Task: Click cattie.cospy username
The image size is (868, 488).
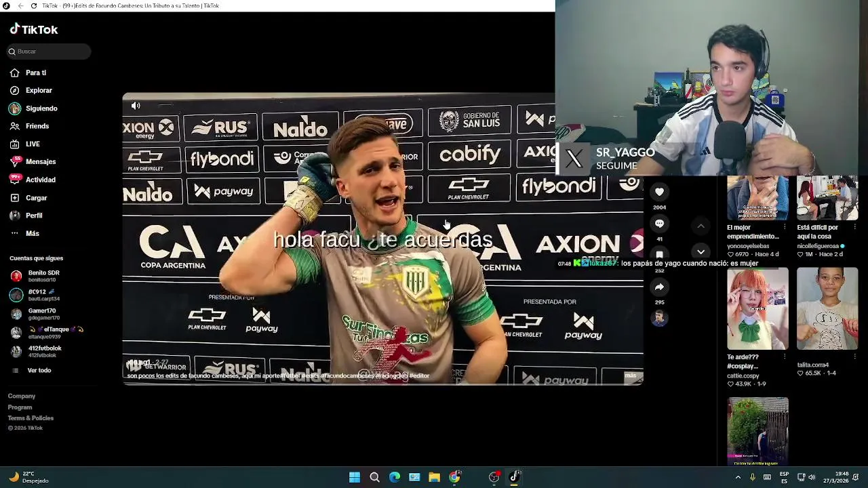Action: pos(743,375)
